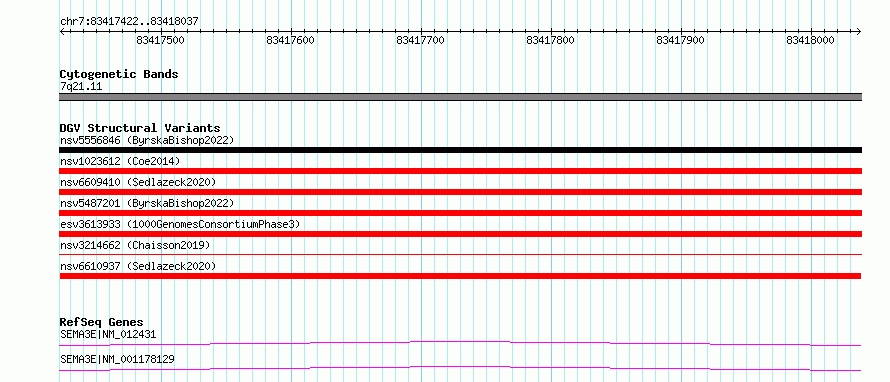This screenshot has height=382, width=890.
Task: Open variant esv3613933 (1000GenomesConsortiumPhase3) label
Action: (x=180, y=224)
